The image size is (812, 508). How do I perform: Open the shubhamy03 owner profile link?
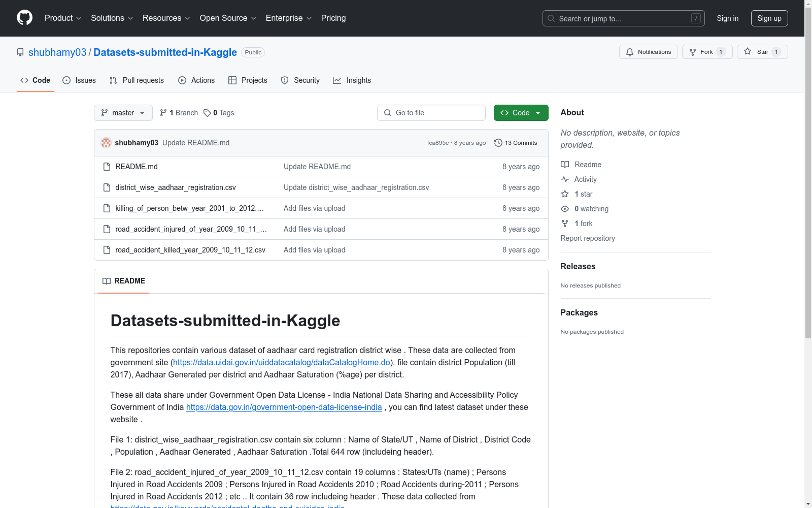[x=57, y=52]
